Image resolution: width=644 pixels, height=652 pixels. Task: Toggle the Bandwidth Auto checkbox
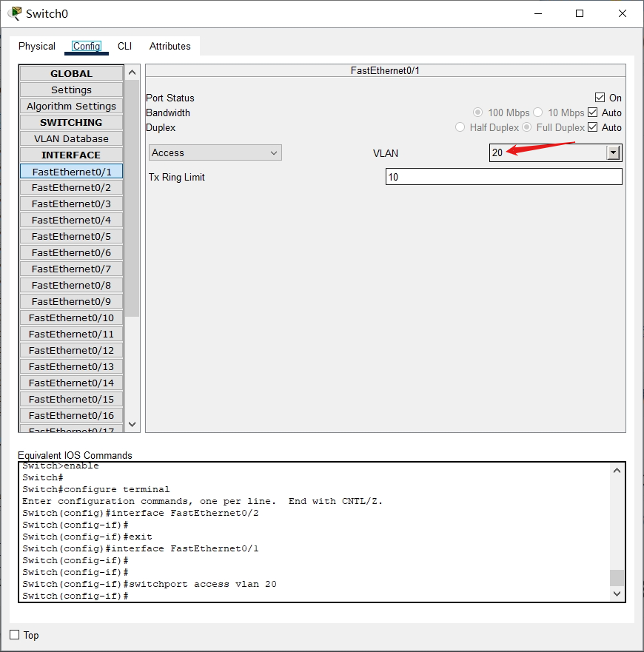click(592, 112)
